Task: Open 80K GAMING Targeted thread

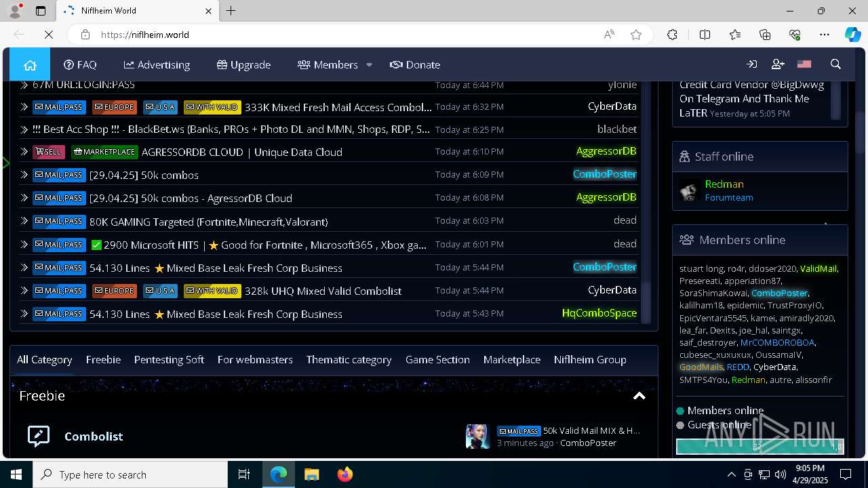Action: (x=209, y=222)
